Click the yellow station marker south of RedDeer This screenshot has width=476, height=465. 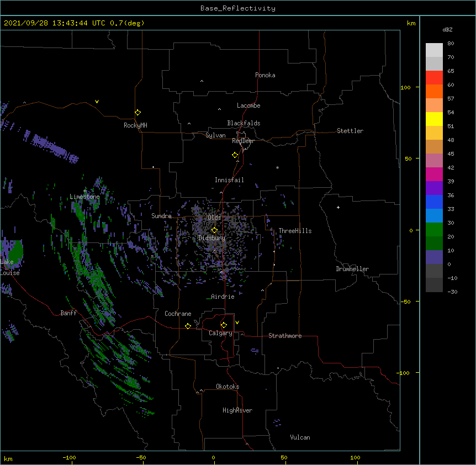click(x=235, y=155)
